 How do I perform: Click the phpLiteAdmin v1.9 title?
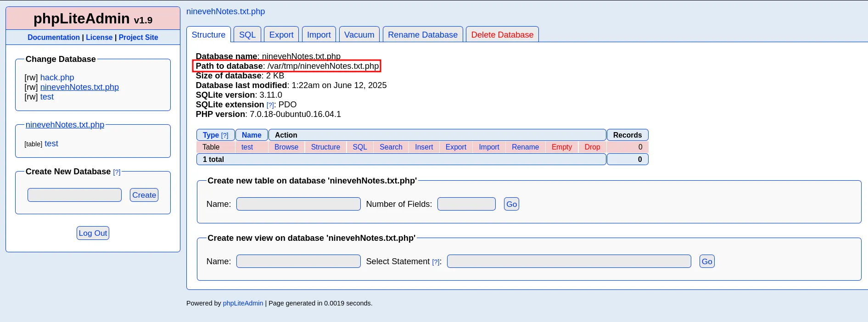click(93, 19)
